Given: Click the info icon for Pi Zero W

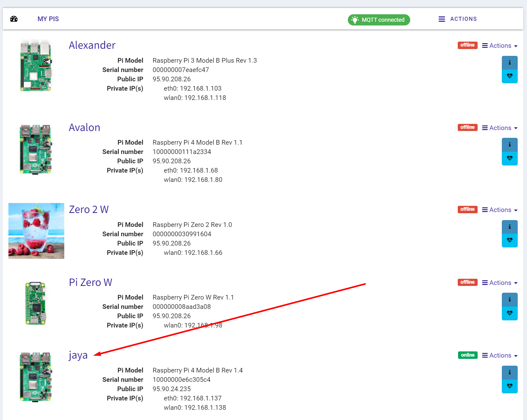Looking at the screenshot, I should pos(510,300).
